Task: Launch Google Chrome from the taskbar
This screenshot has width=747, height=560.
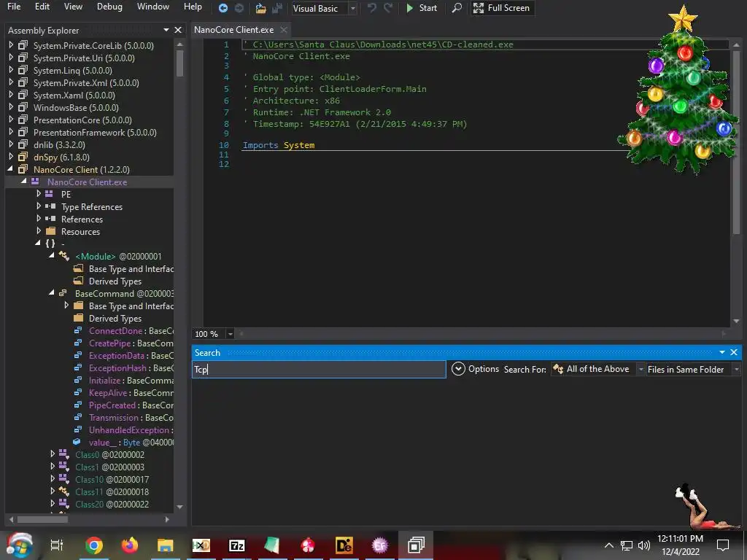Action: (x=94, y=545)
